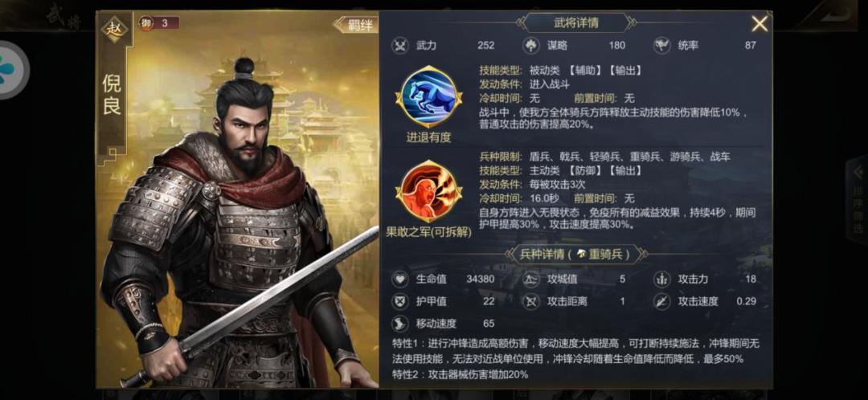This screenshot has width=868, height=400.
Task: Tap the 生命值 heart icon
Action: pos(399,279)
